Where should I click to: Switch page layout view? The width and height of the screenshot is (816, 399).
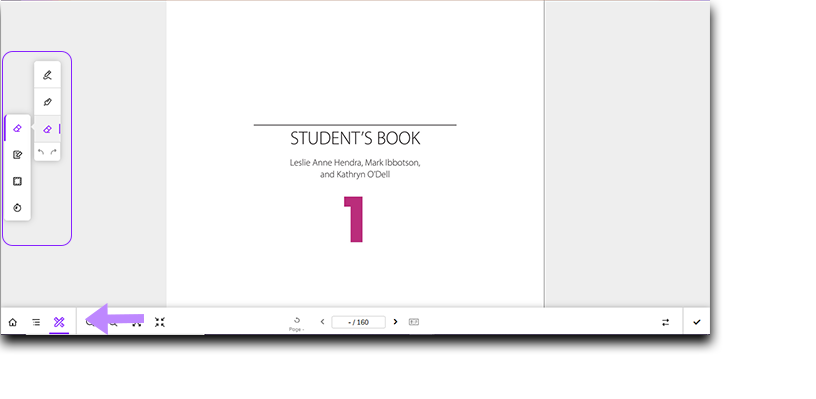[x=414, y=322]
